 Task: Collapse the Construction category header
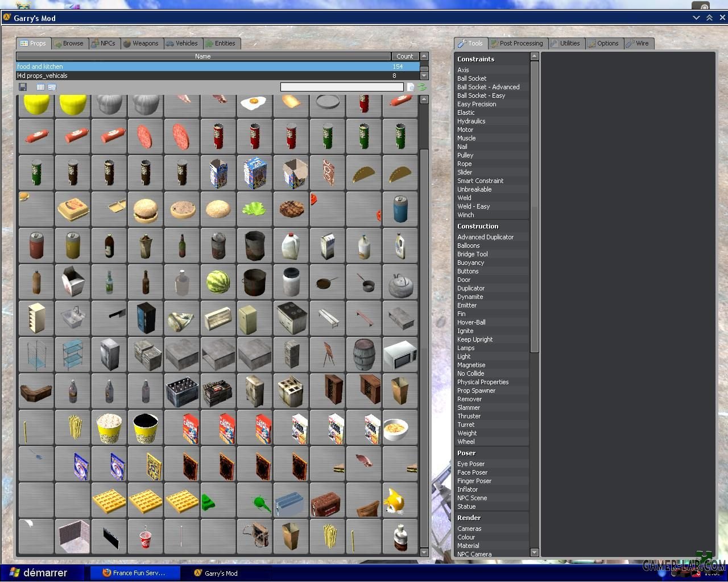pos(493,226)
